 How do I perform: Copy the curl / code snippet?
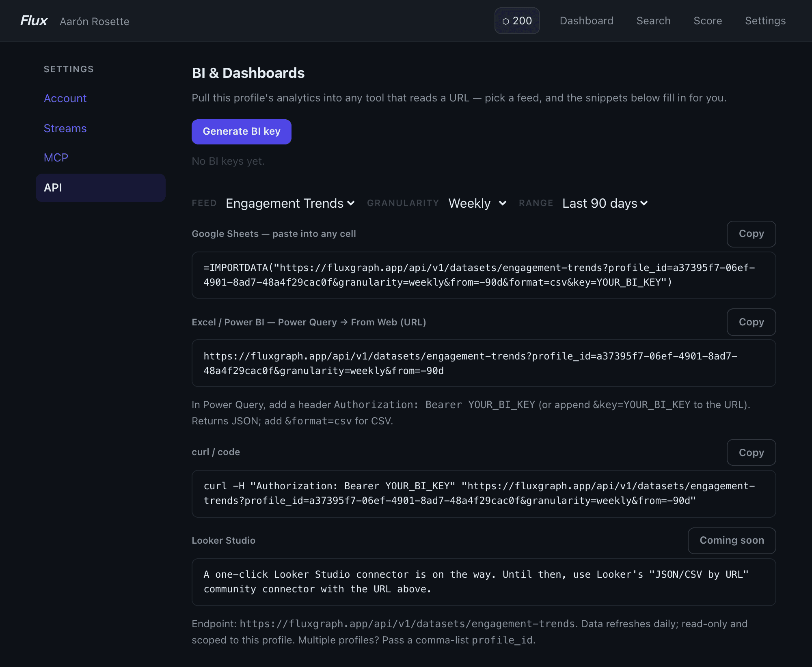751,452
